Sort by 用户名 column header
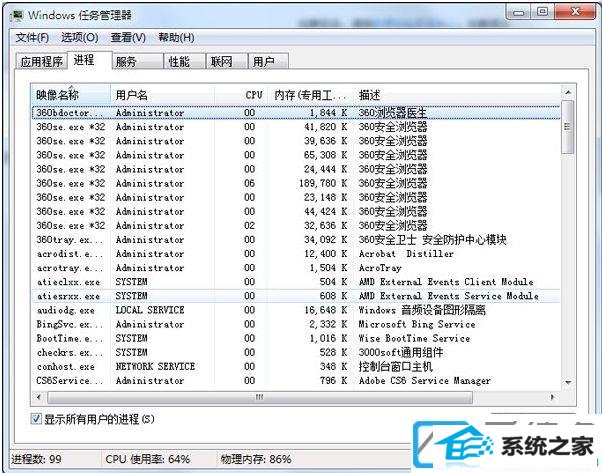 tap(162, 95)
